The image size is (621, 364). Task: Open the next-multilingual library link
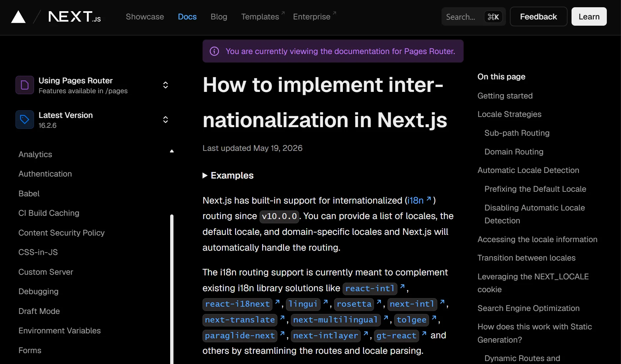(x=340, y=320)
